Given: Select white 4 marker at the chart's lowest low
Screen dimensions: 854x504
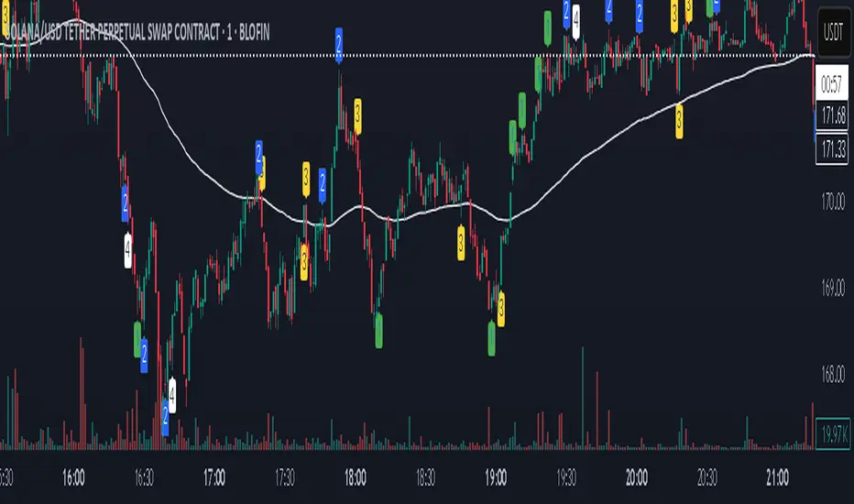Looking at the screenshot, I should tap(172, 394).
